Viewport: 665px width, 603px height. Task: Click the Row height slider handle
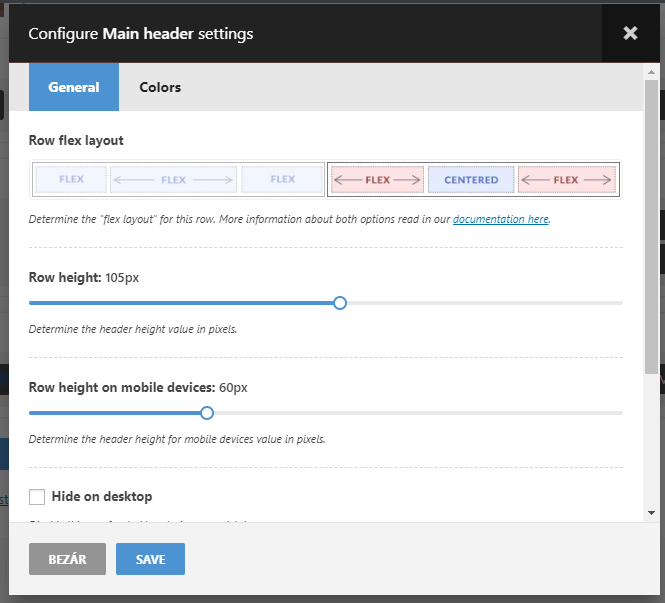point(340,302)
